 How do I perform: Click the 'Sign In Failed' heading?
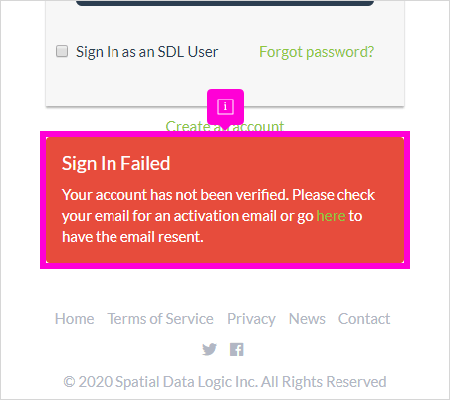(116, 163)
